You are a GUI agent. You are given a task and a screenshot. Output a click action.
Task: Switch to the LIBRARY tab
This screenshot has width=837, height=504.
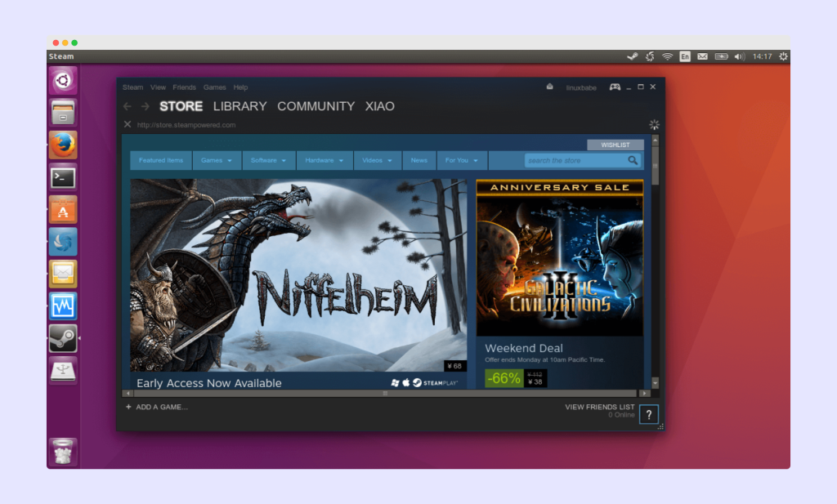239,106
